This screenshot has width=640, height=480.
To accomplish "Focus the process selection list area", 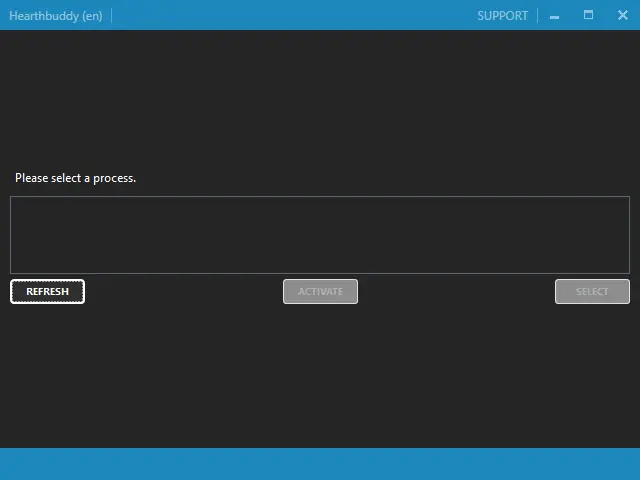I will pyautogui.click(x=320, y=235).
